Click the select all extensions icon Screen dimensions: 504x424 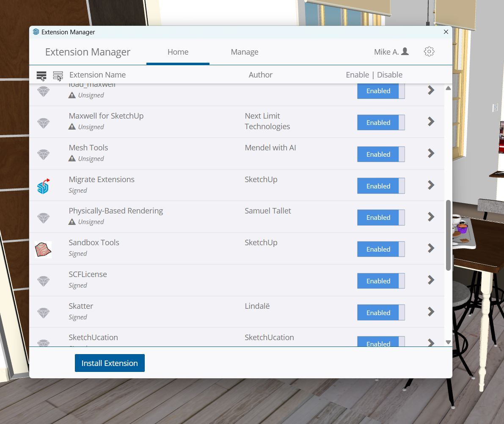(41, 76)
